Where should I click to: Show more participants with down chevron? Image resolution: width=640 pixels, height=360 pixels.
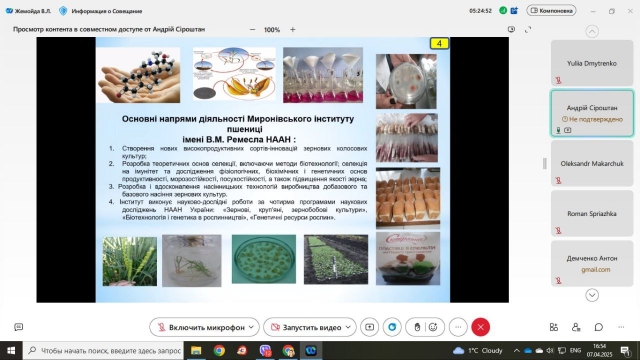click(x=592, y=295)
